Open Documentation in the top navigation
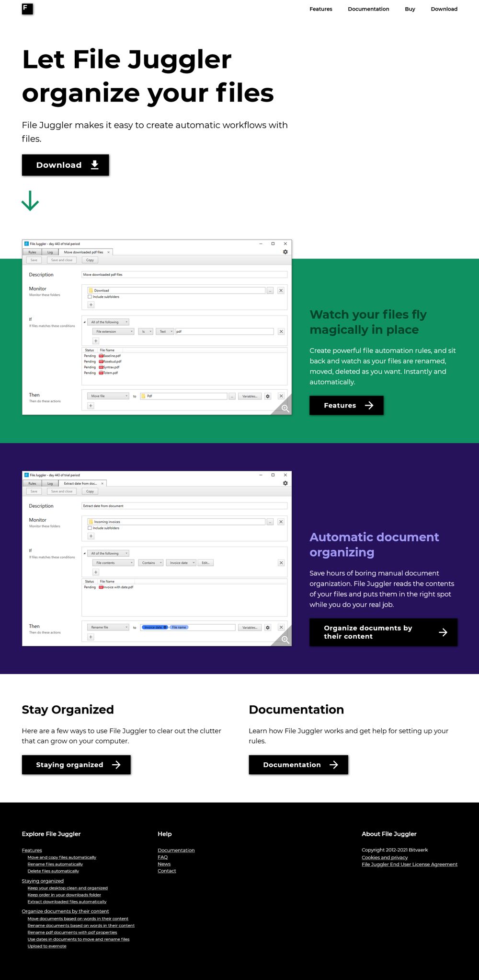 click(x=368, y=9)
